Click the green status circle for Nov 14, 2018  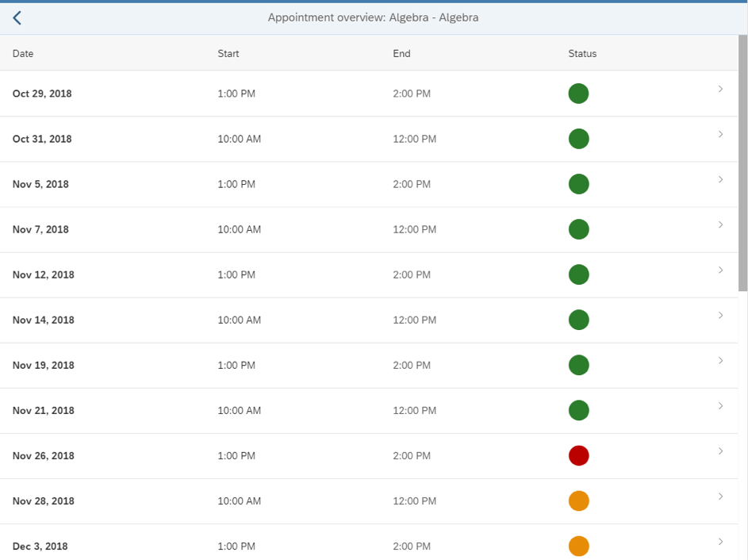tap(579, 320)
